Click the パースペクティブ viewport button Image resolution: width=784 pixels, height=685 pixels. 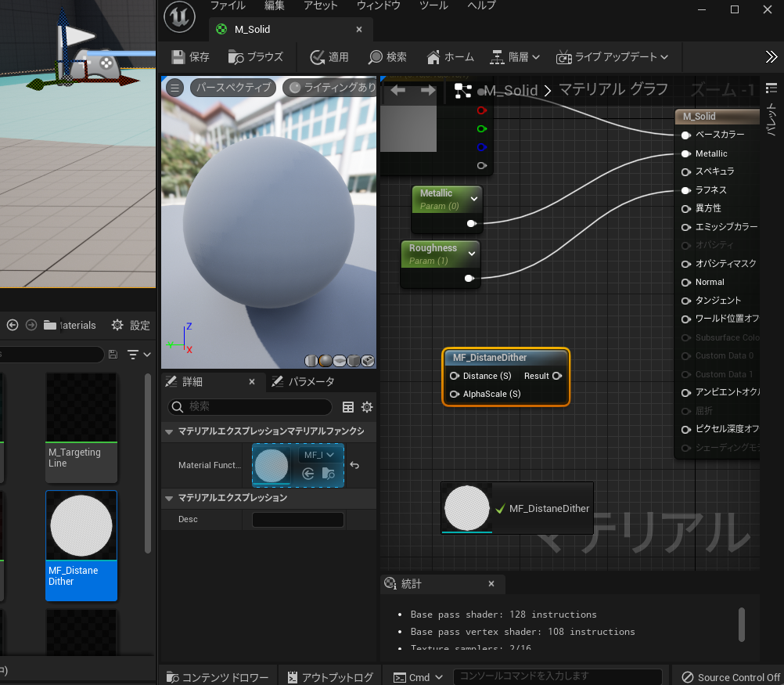pyautogui.click(x=233, y=88)
